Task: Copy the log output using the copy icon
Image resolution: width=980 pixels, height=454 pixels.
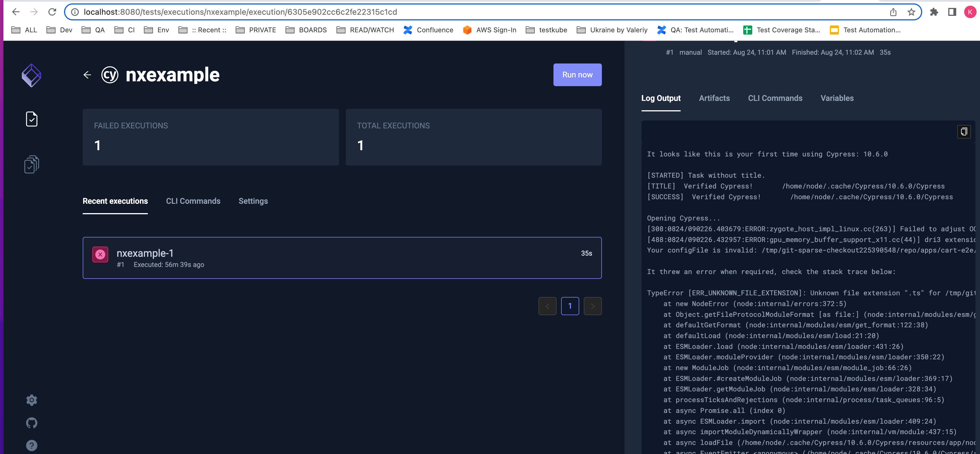Action: pos(964,132)
